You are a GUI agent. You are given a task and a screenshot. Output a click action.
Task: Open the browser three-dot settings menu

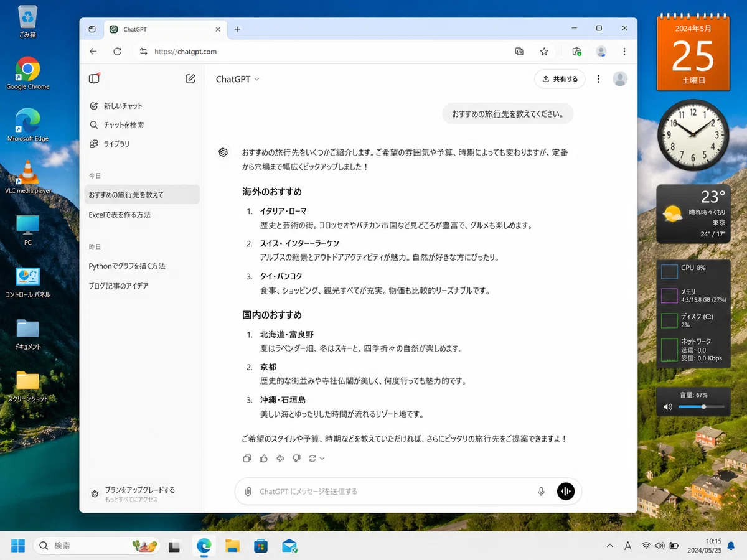tap(624, 52)
